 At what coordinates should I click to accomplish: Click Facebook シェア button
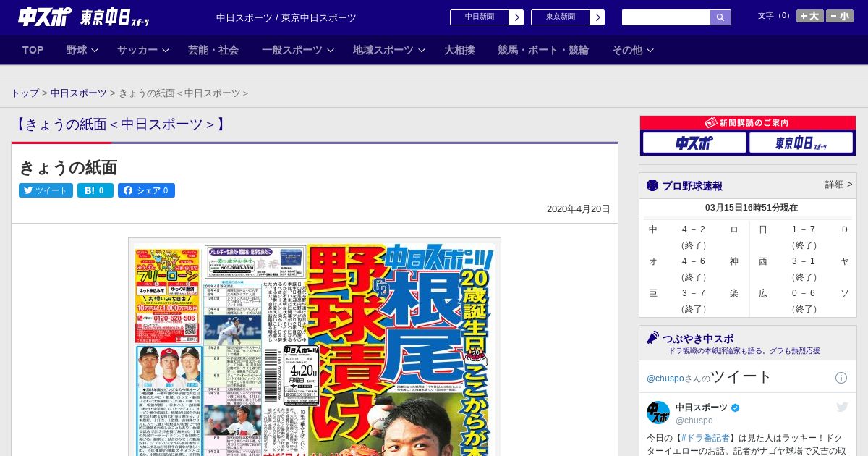click(146, 190)
